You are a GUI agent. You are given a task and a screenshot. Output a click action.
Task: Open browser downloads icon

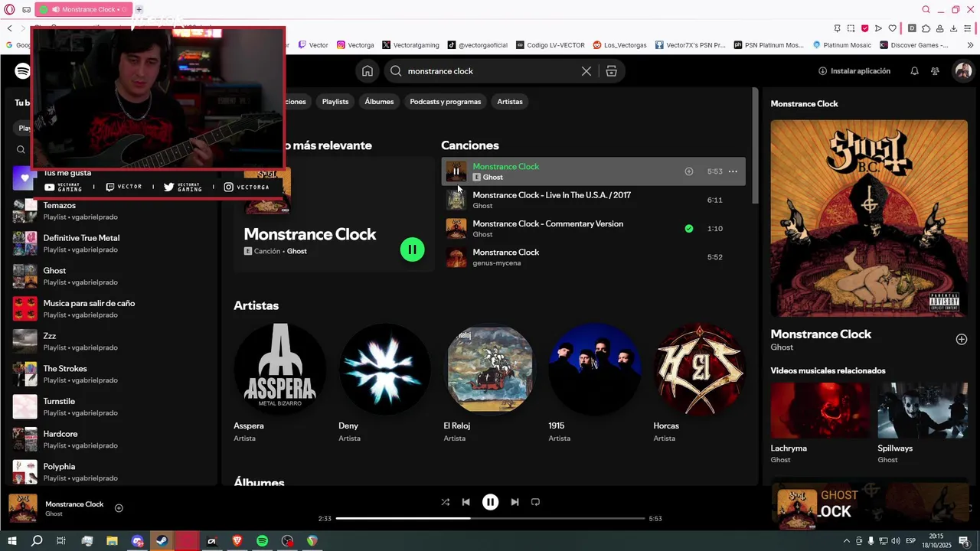coord(953,28)
